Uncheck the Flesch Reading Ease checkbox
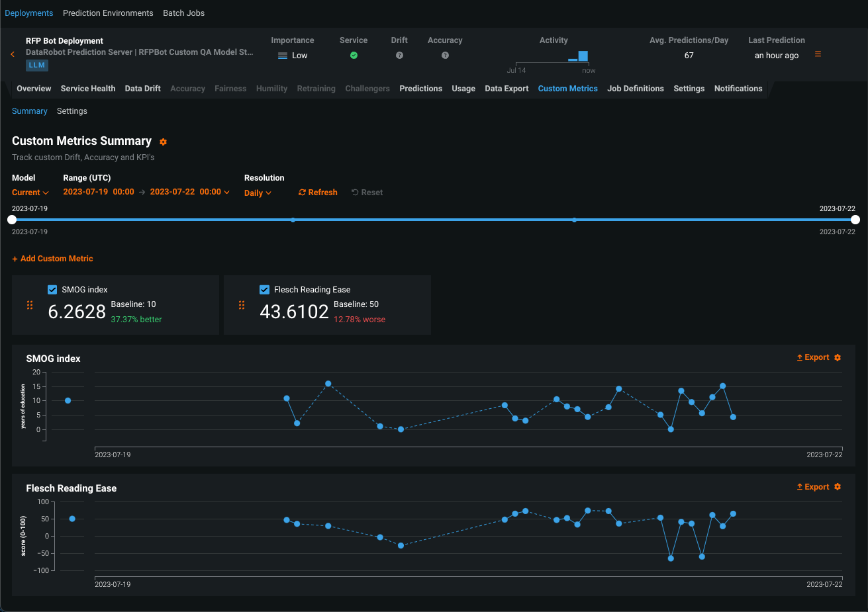Viewport: 868px width, 612px height. click(264, 290)
